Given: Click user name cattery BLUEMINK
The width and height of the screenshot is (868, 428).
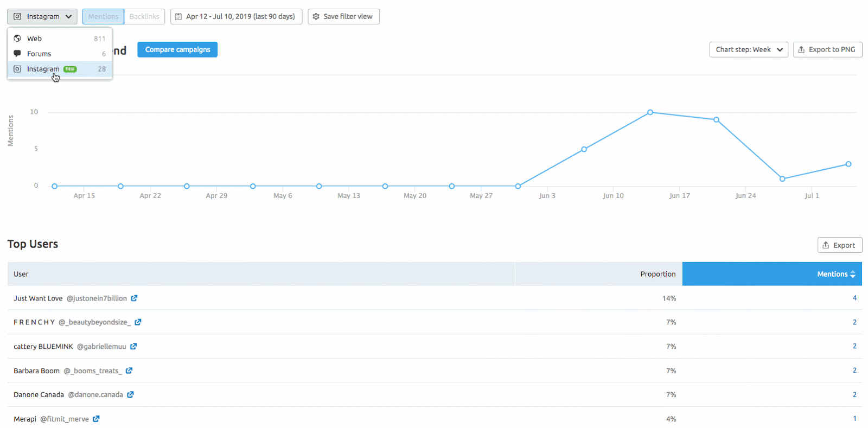Looking at the screenshot, I should 43,347.
